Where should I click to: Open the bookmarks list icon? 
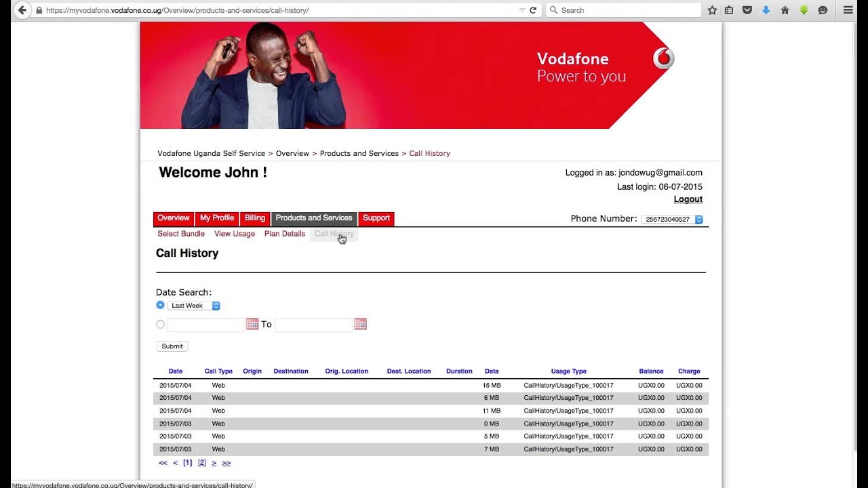tap(729, 10)
